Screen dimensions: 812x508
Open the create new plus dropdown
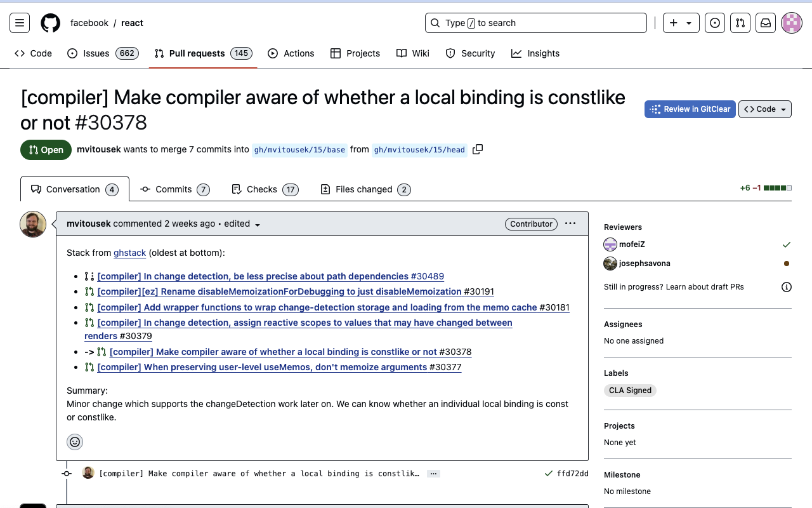(681, 23)
